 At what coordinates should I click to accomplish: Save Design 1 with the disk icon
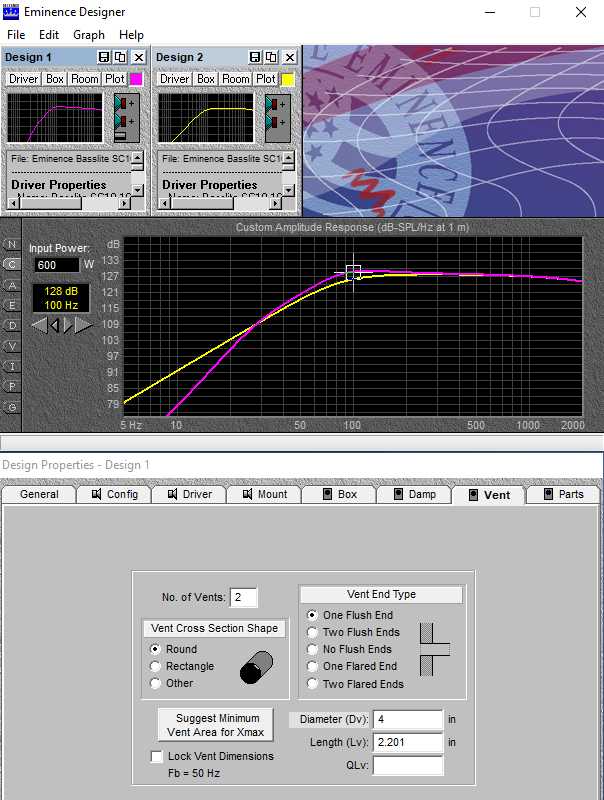pos(104,57)
